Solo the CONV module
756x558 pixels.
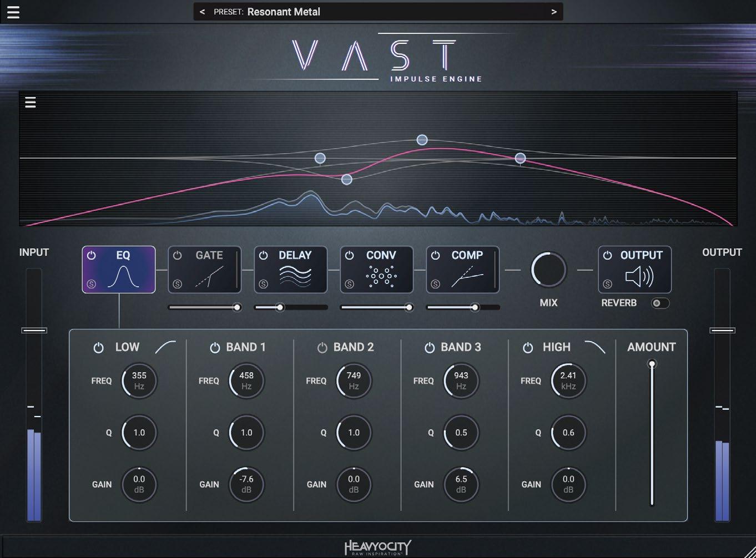pos(350,284)
